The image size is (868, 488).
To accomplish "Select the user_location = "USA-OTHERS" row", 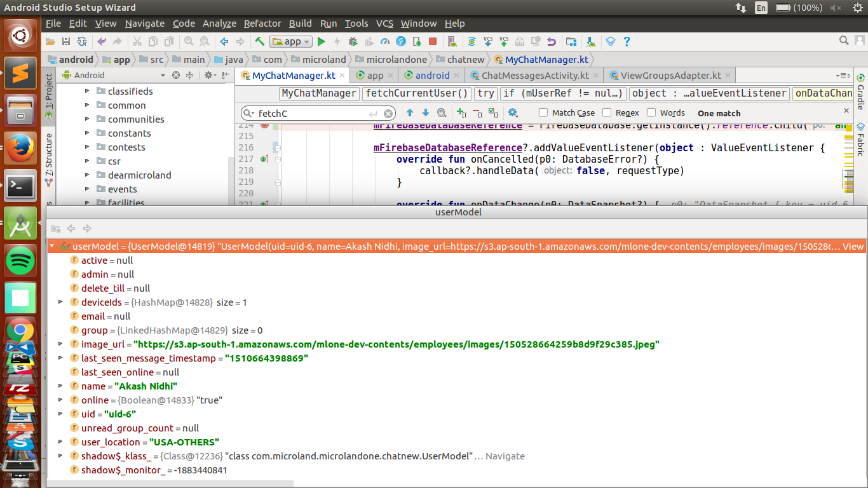I will (x=456, y=442).
